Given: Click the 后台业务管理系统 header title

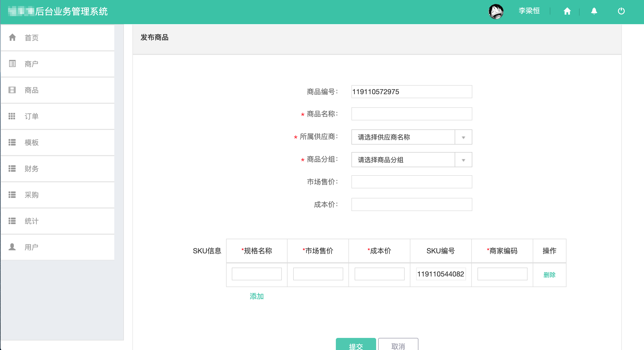Looking at the screenshot, I should tap(71, 11).
